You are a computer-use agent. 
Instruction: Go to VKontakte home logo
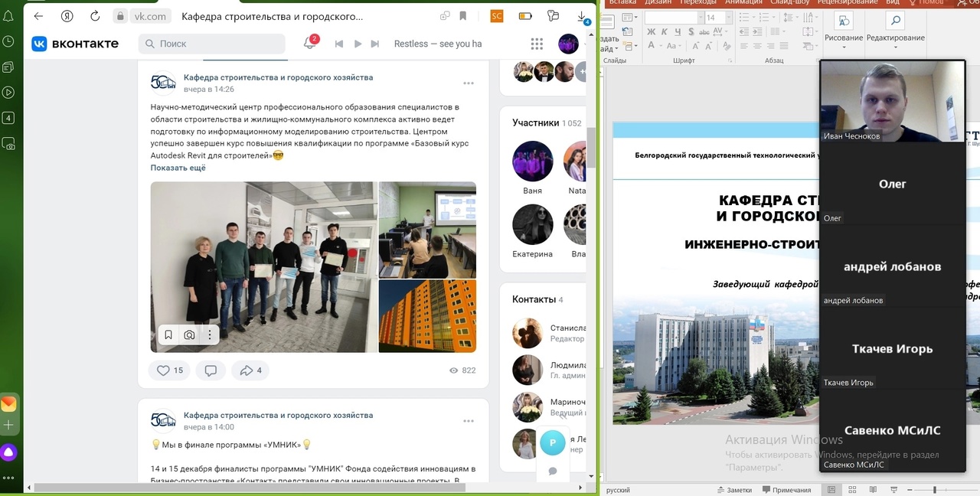tap(75, 44)
